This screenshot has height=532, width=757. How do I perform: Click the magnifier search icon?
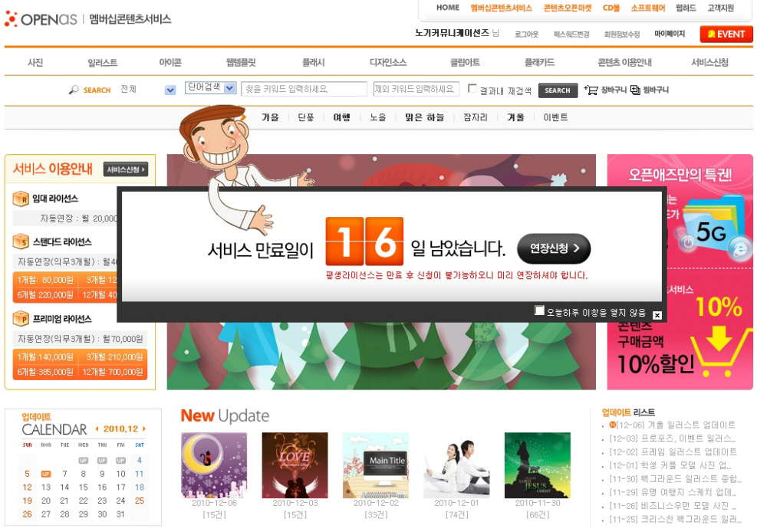pyautogui.click(x=74, y=90)
